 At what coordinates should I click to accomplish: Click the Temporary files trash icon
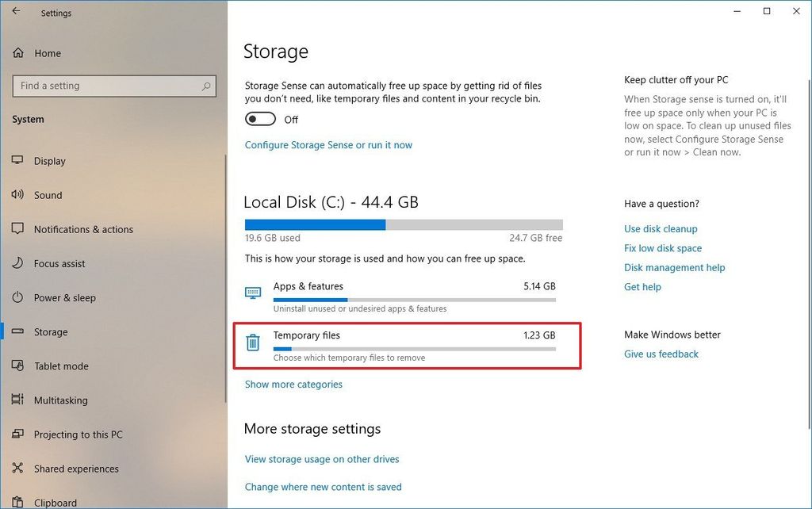252,343
